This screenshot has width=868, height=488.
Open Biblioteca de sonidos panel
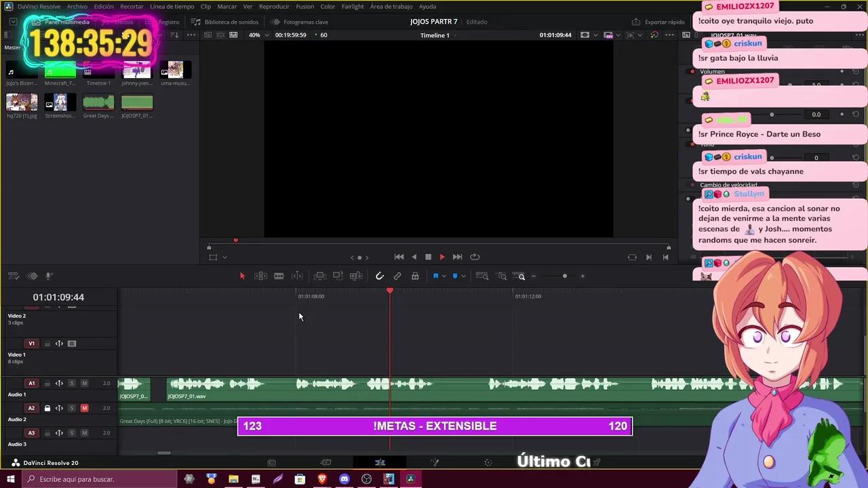tap(225, 22)
